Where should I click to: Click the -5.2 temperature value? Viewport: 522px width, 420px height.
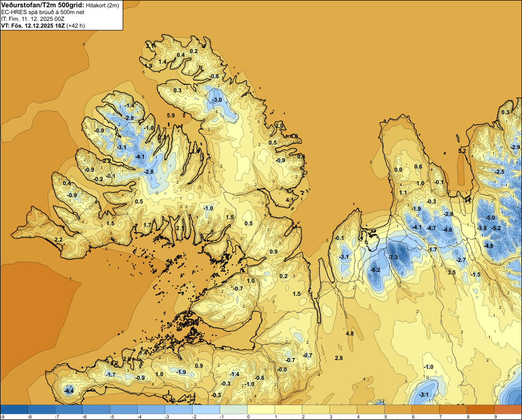point(496,228)
